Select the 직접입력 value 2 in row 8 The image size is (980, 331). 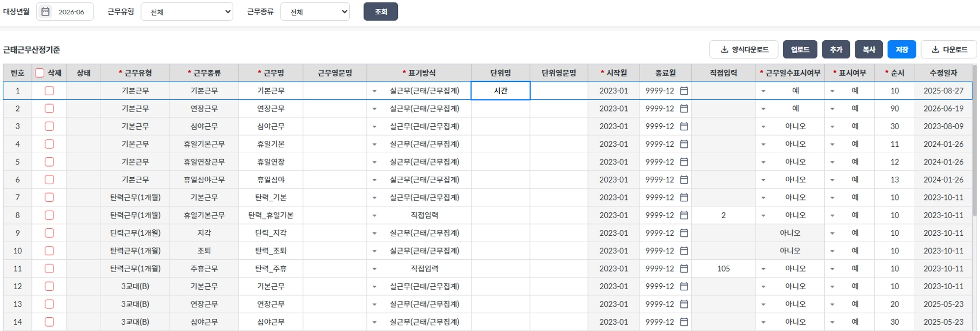click(x=723, y=215)
